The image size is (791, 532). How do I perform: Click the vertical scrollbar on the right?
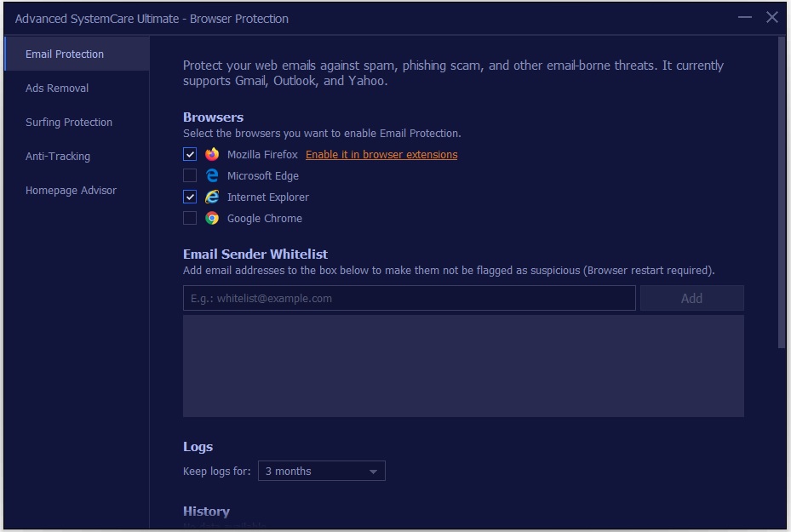click(x=782, y=192)
